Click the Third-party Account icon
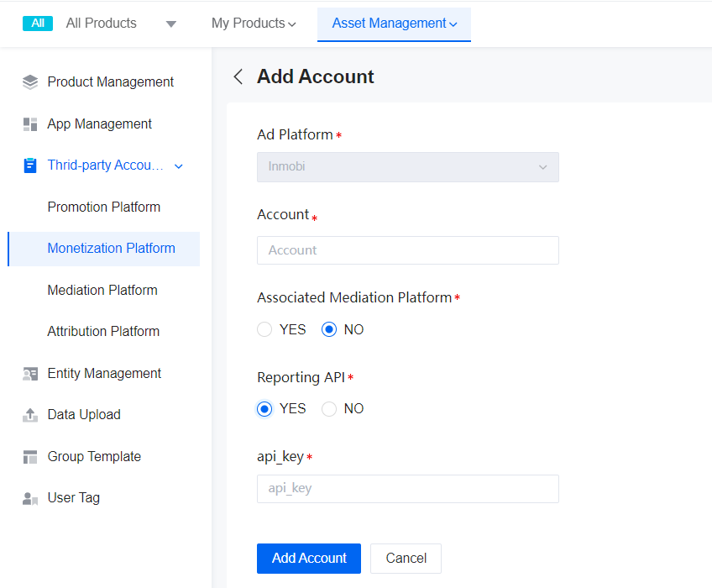This screenshot has width=712, height=588. (x=29, y=165)
